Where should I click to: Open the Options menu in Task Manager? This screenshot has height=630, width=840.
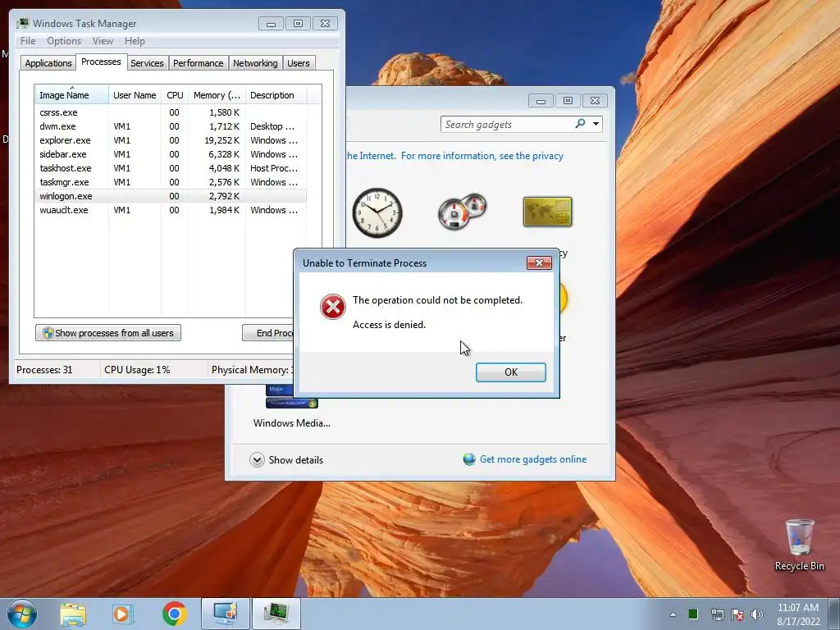[64, 41]
